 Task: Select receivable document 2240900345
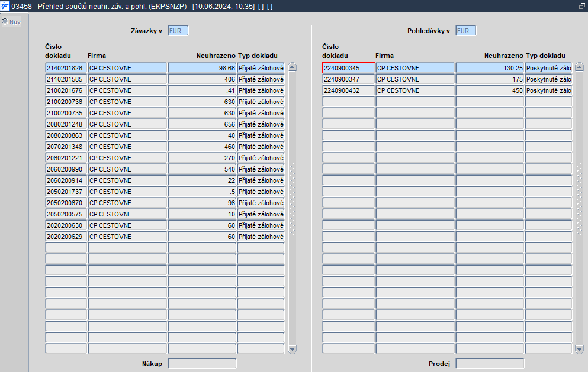[348, 68]
